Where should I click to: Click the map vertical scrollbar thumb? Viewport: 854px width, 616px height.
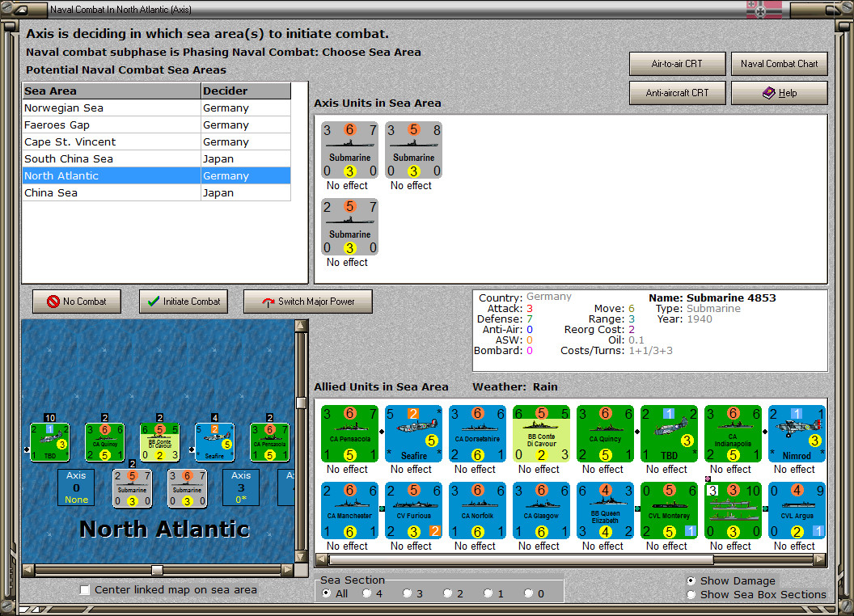coord(301,403)
